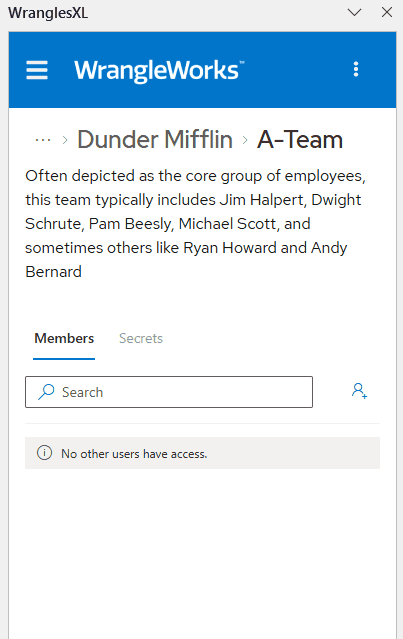Switch to the Secrets tab

click(141, 339)
